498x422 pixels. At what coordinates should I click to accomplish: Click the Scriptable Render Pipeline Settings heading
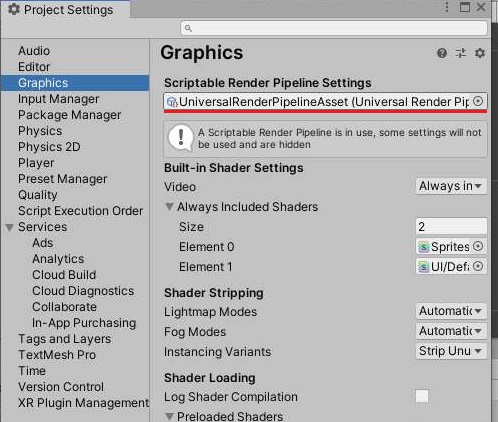tap(268, 83)
